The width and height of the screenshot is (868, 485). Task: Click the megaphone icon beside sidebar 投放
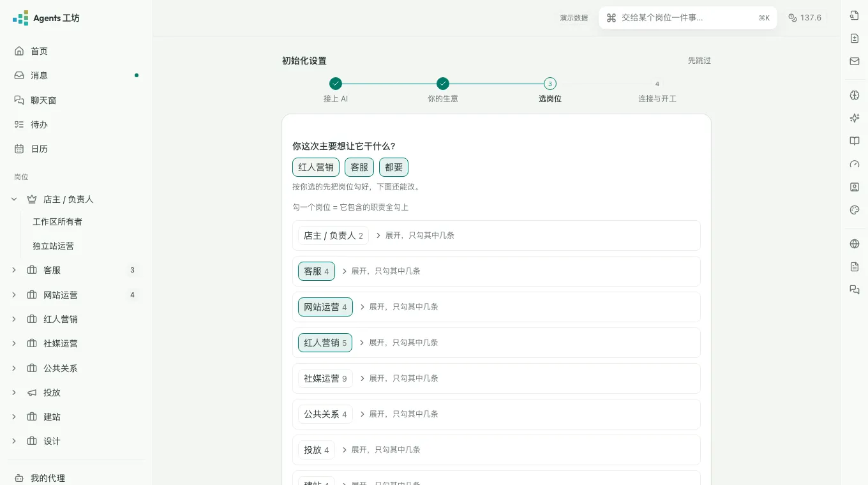(x=32, y=392)
